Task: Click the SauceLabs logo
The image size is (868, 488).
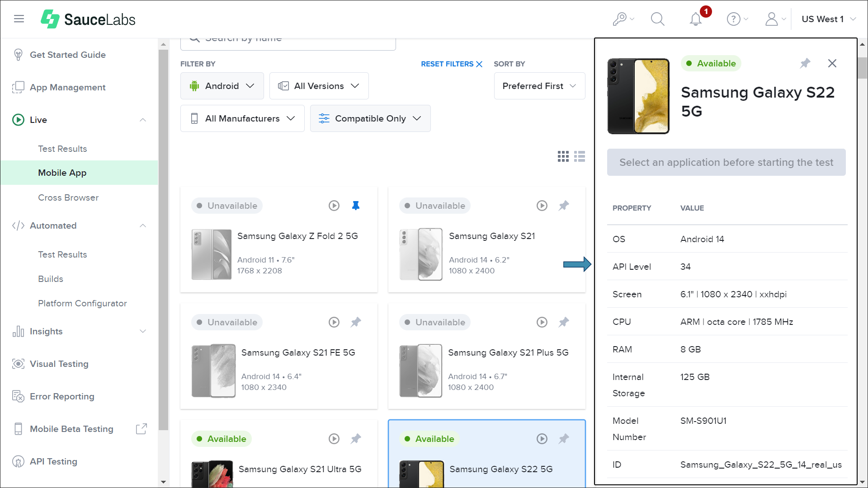Action: pos(88,19)
